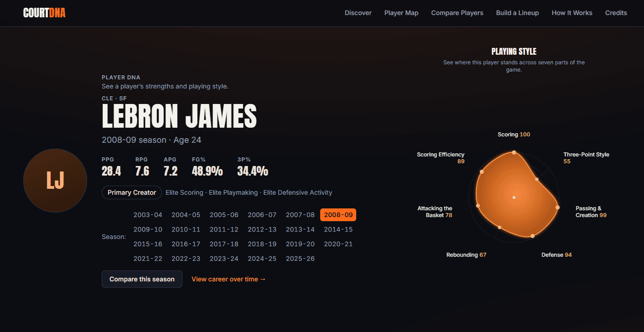Select the 2020-21 season
This screenshot has height=332, width=644.
[x=338, y=244]
